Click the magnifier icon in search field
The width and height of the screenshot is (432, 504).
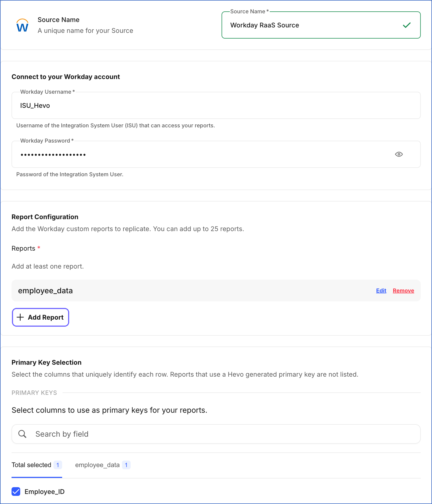pyautogui.click(x=22, y=434)
